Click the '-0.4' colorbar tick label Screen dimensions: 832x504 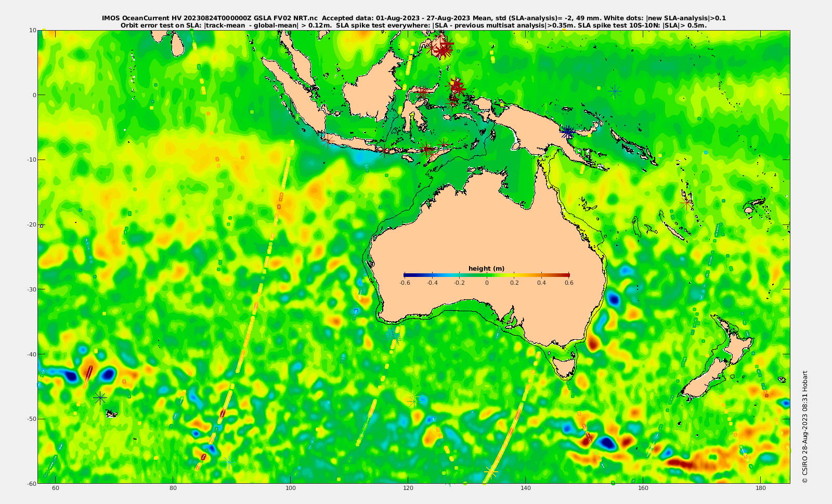point(432,283)
